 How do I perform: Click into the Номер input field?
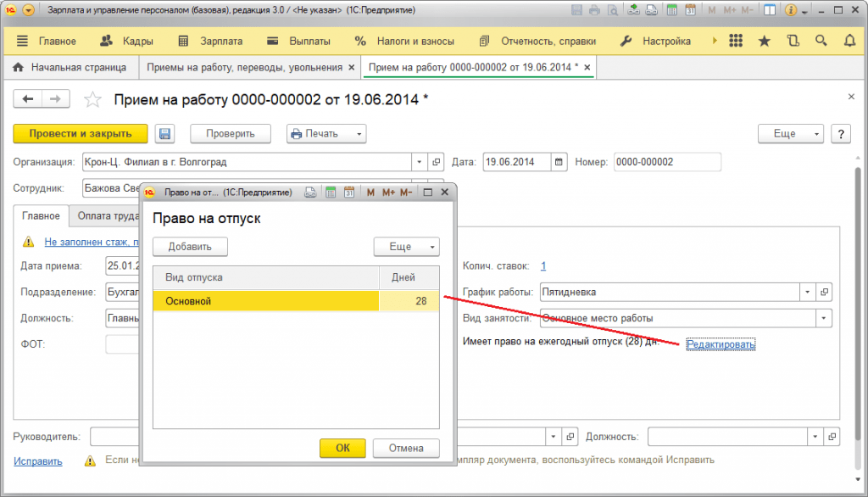[667, 162]
